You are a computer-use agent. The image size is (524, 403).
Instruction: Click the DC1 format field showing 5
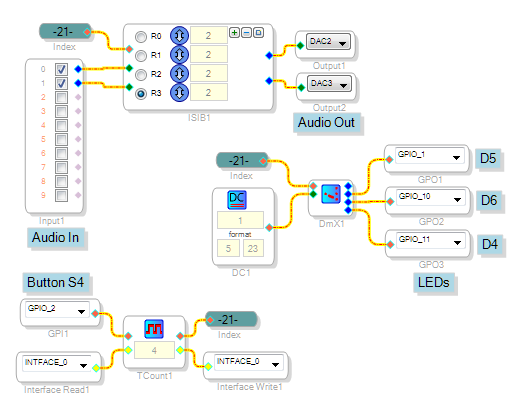tap(228, 248)
